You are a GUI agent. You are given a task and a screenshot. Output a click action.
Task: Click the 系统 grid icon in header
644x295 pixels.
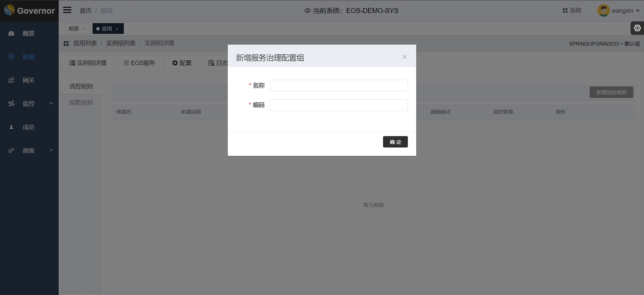[565, 11]
